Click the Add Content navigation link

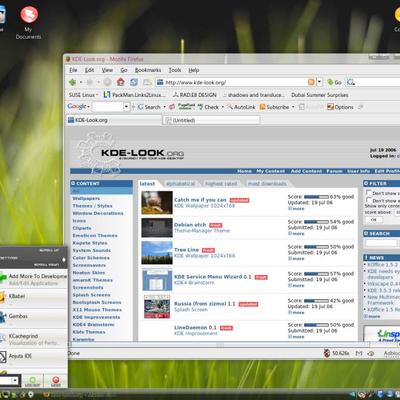306,171
